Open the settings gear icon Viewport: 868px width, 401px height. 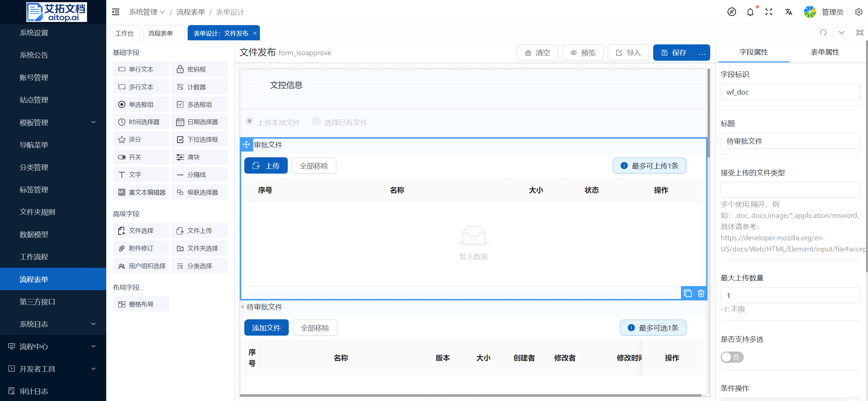(x=858, y=12)
